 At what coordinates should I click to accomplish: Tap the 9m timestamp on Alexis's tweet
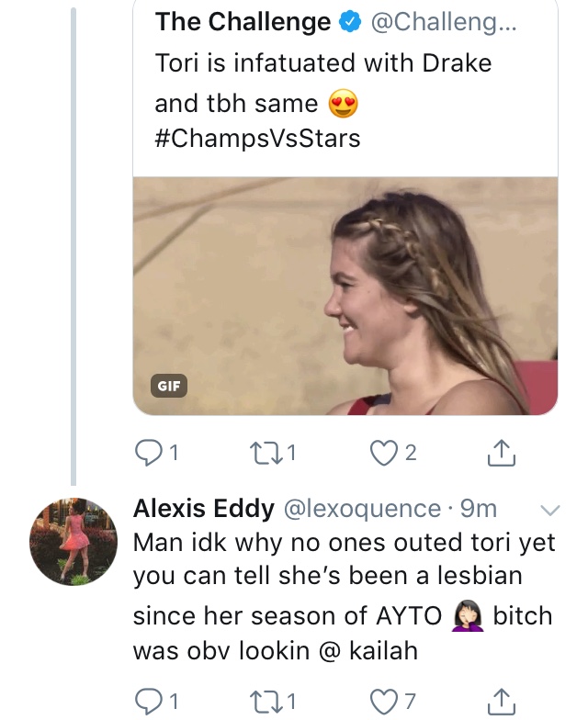click(479, 509)
